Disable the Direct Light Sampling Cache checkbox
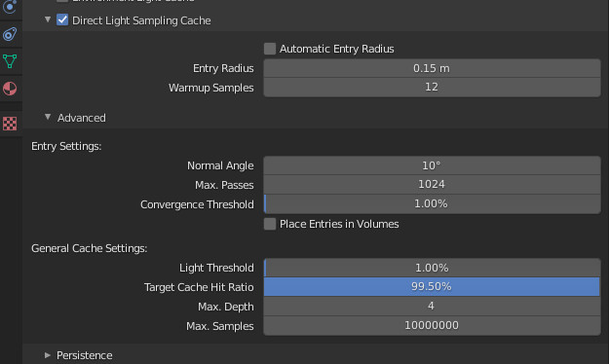The height and width of the screenshot is (364, 609). pos(62,19)
